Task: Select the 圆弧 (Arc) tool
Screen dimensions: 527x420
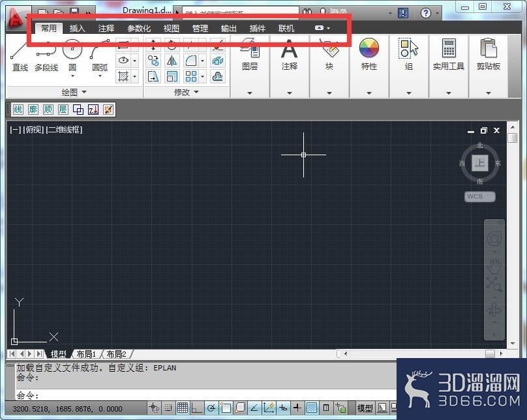Action: [100, 57]
